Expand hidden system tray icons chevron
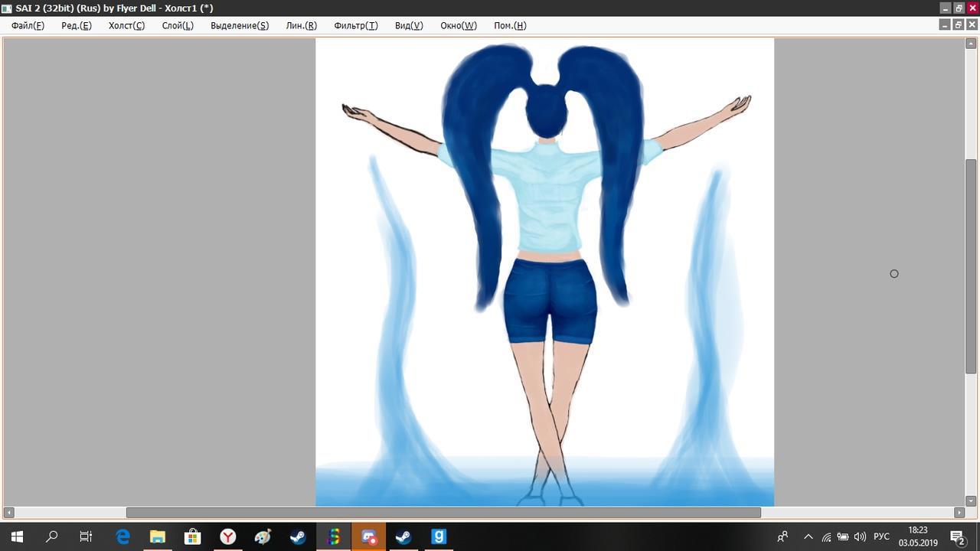The image size is (980, 551). point(808,536)
